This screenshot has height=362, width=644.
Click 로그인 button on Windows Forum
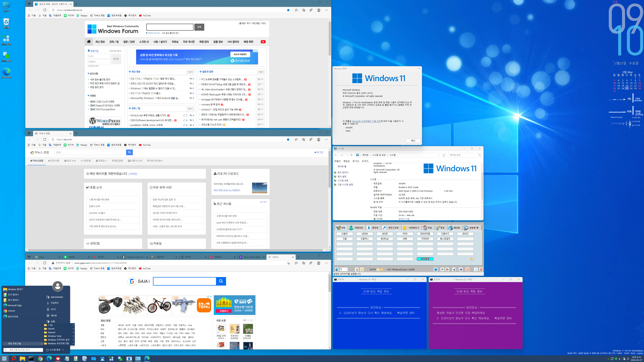point(116,59)
